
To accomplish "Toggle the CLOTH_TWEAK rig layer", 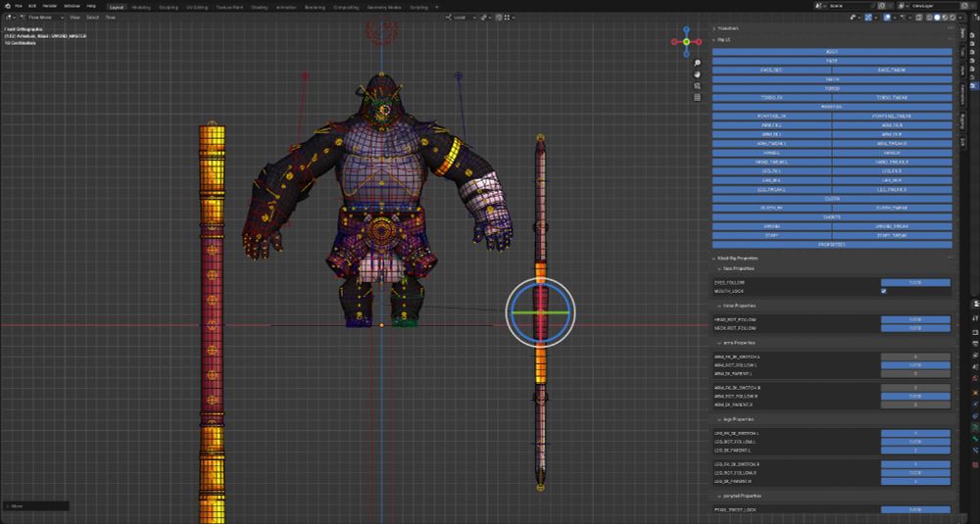I will point(892,208).
